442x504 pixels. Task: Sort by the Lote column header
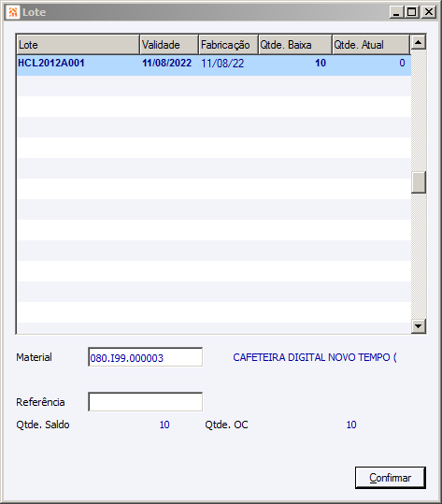[78, 45]
